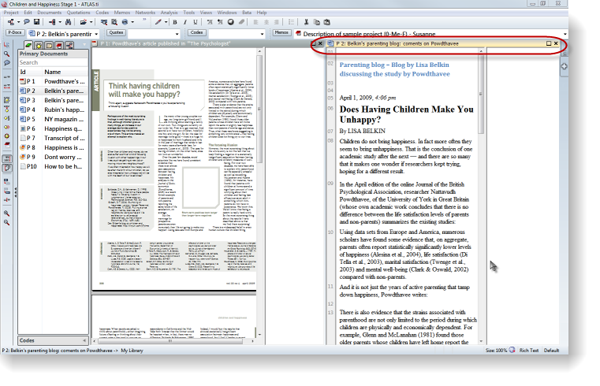Click the Name column header
The width and height of the screenshot is (600, 386).
coord(65,72)
